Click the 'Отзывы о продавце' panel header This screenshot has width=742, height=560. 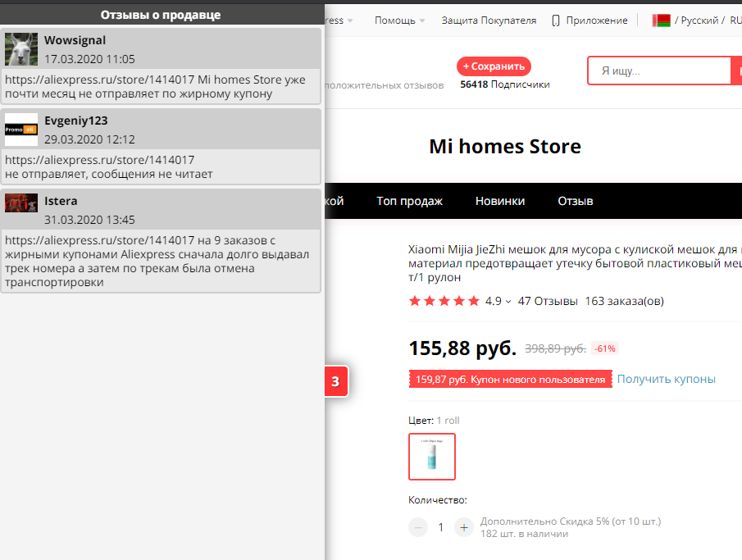coord(161,15)
